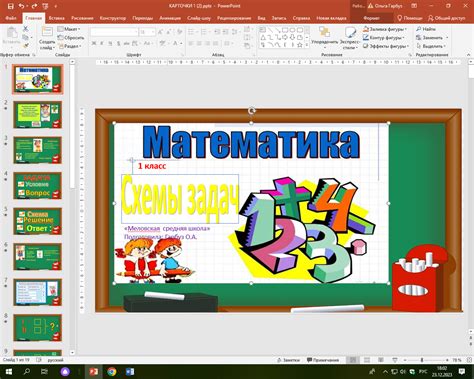Switch to the Конструктор tab
474x379 pixels.
113,18
